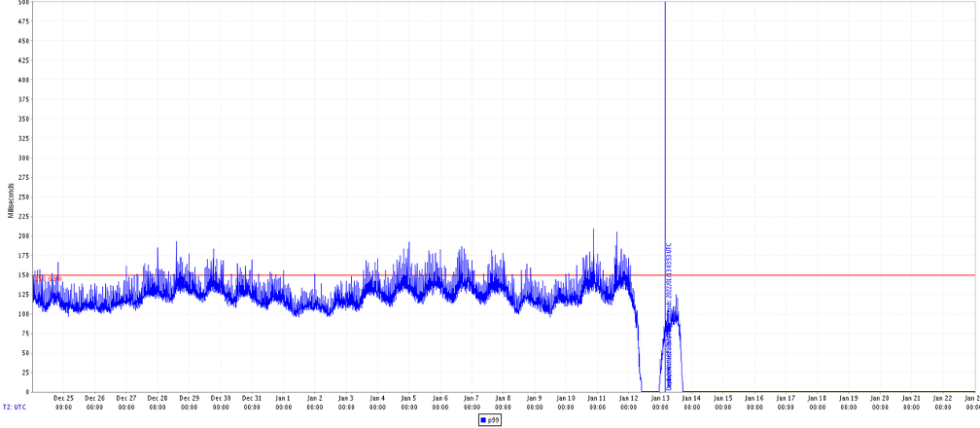The image size is (980, 428).
Task: Click the Dec 31 x-axis date label
Action: click(x=252, y=398)
